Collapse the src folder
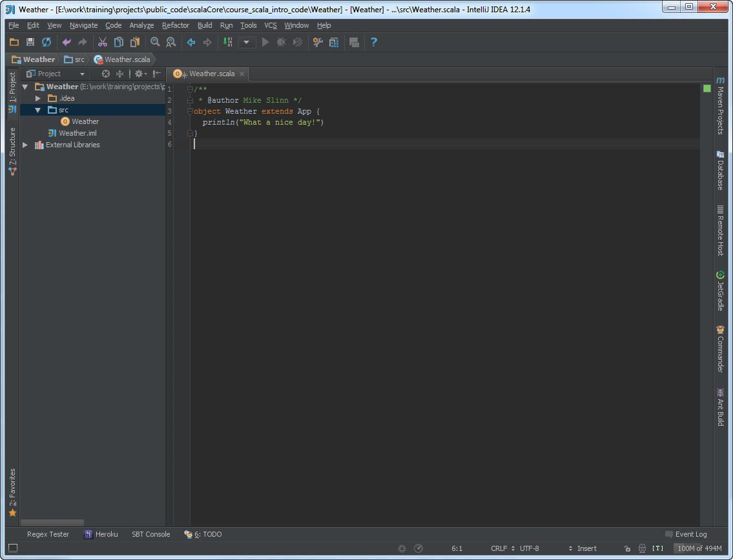The width and height of the screenshot is (733, 560). point(38,110)
